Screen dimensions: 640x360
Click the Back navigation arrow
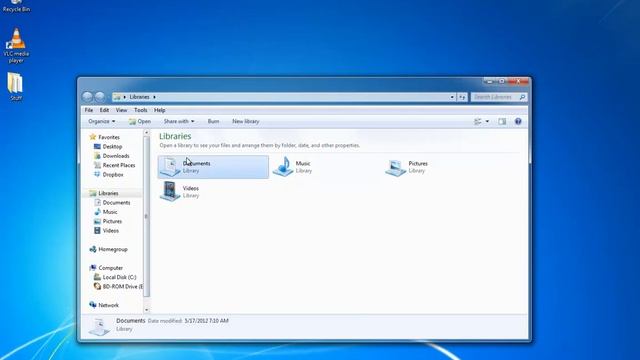click(x=87, y=97)
